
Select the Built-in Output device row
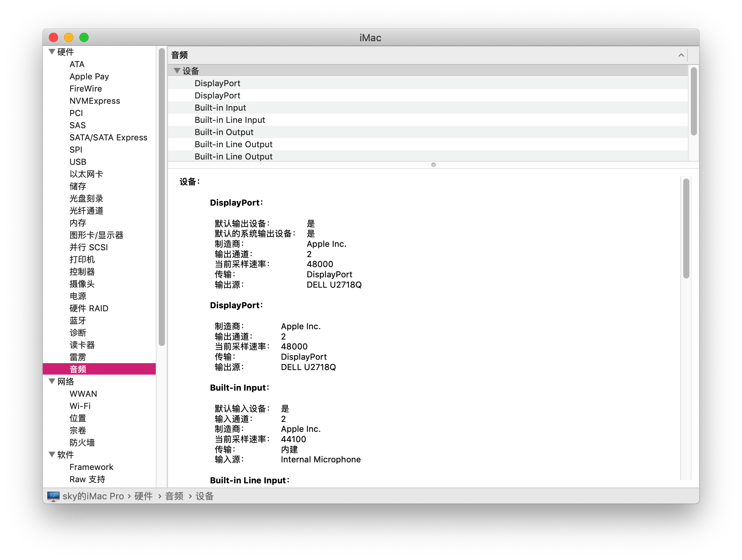point(224,132)
